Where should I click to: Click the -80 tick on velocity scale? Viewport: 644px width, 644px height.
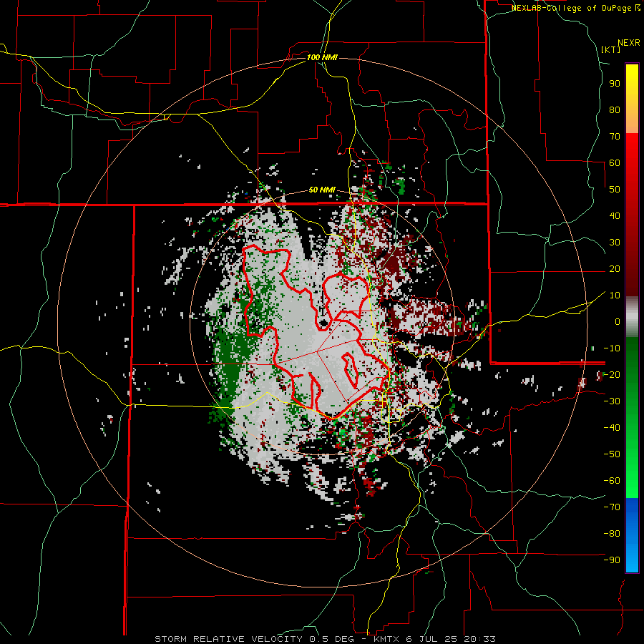(x=612, y=534)
